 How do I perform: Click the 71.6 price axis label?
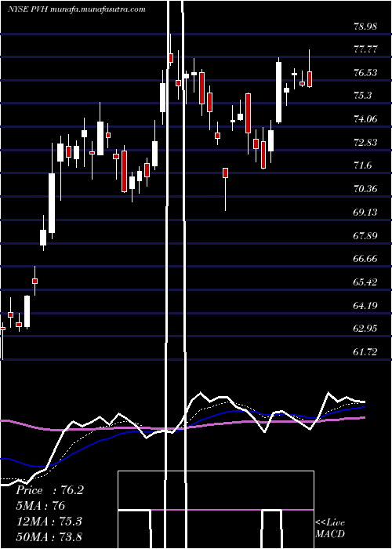pyautogui.click(x=362, y=165)
